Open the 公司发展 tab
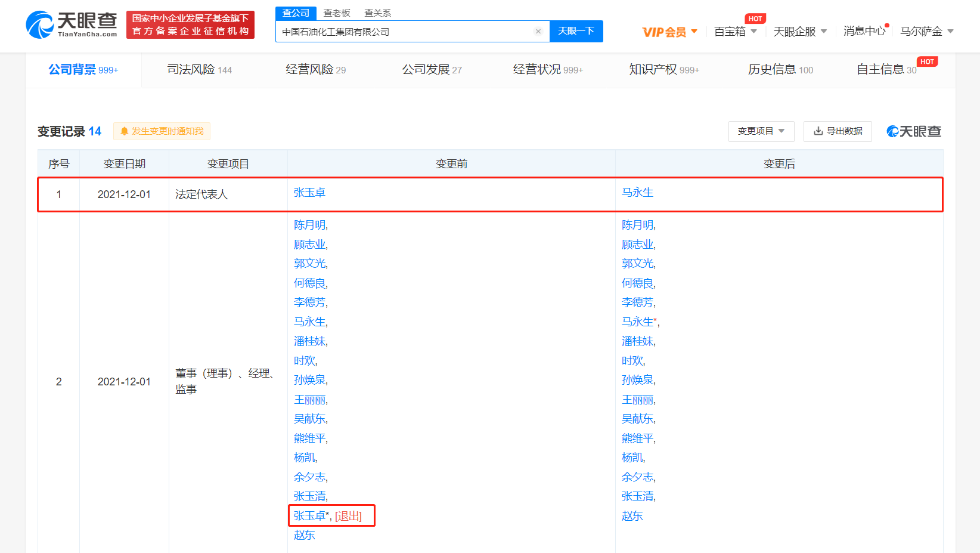Screen dimensions: 980x553 (x=432, y=70)
